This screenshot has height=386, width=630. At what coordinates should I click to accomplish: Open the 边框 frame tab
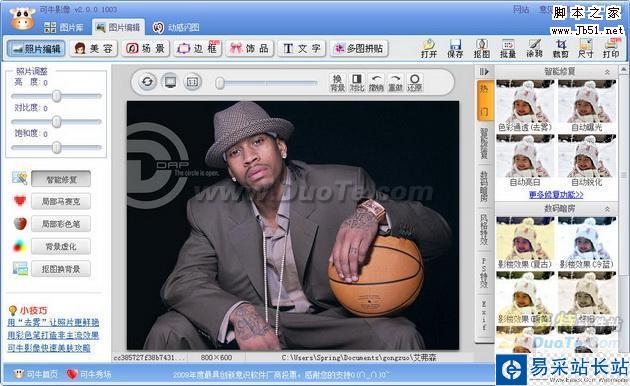click(x=198, y=49)
